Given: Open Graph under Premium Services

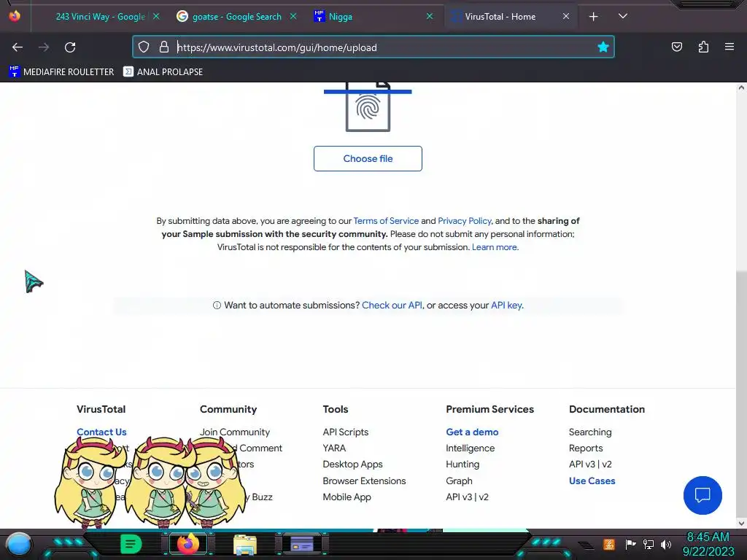Looking at the screenshot, I should [460, 481].
